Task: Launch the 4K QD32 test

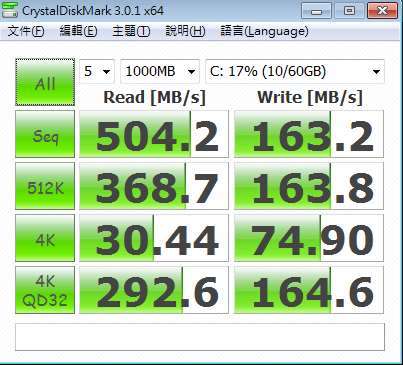Action: (45, 290)
